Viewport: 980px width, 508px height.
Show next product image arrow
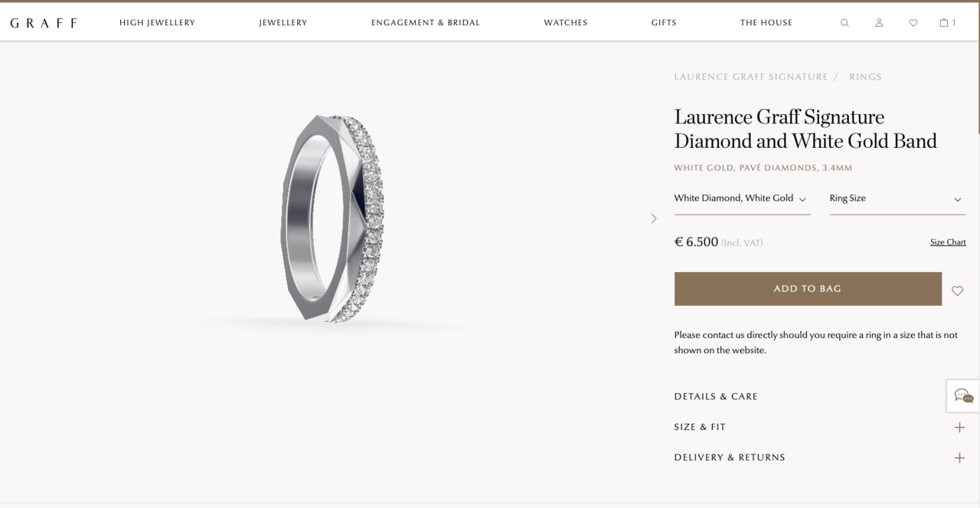pyautogui.click(x=653, y=218)
